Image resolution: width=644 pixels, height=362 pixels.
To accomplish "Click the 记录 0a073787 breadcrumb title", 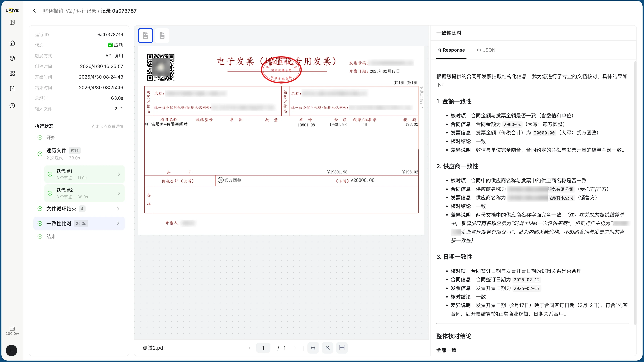I will point(119,11).
